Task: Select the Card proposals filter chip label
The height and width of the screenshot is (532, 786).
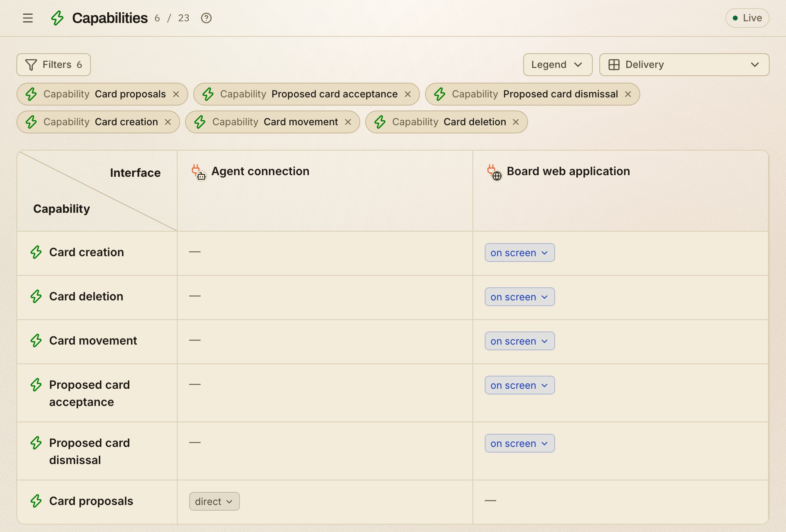Action: pyautogui.click(x=130, y=94)
